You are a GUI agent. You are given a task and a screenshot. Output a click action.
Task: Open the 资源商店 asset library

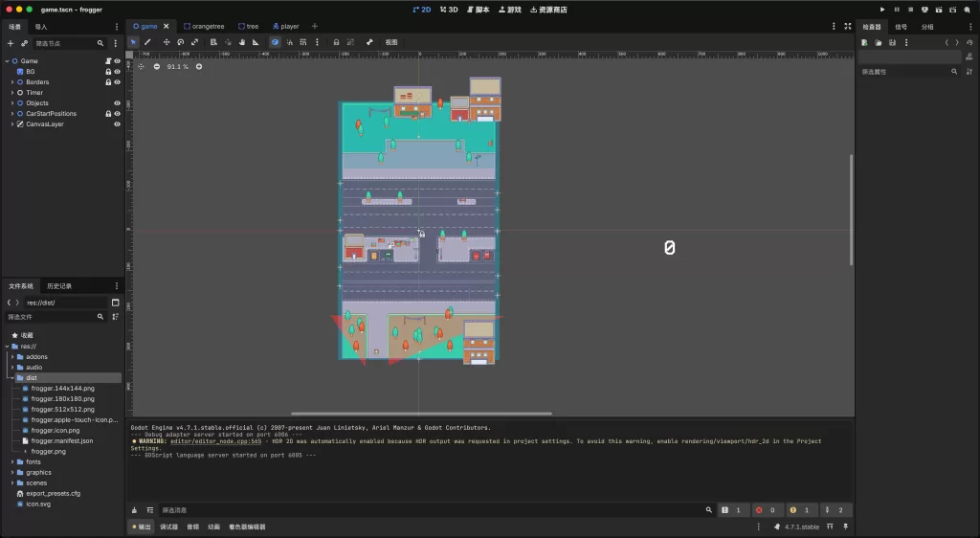pyautogui.click(x=548, y=10)
